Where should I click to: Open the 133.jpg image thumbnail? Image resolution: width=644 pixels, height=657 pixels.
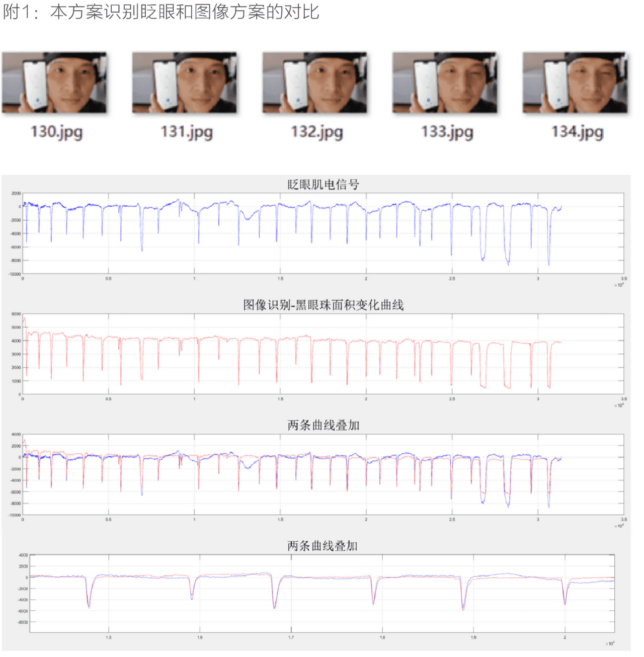tap(445, 83)
